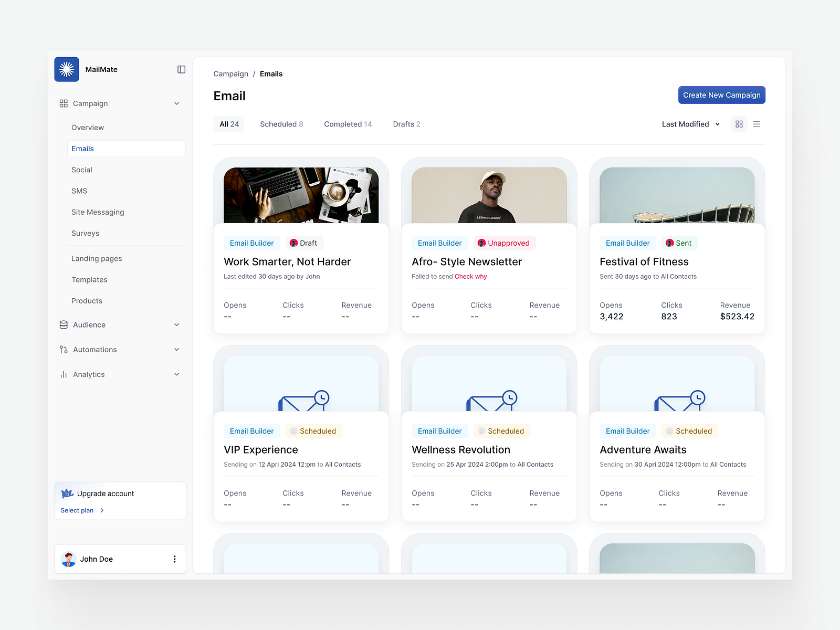Click the 3,422 opens value
Screen dimensions: 840x630
point(612,317)
